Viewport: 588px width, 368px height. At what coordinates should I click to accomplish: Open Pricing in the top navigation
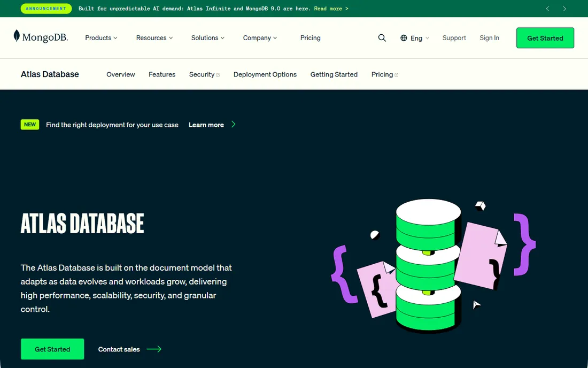310,38
